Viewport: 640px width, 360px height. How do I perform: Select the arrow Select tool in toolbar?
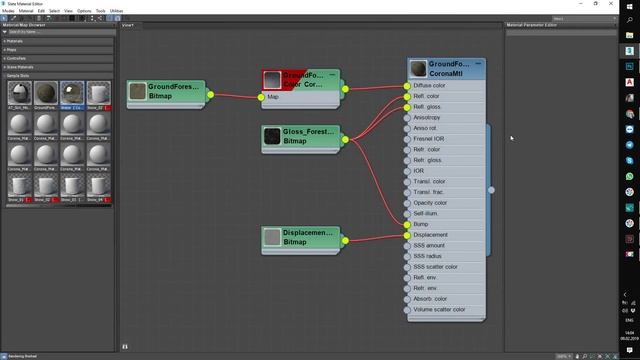pos(4,18)
